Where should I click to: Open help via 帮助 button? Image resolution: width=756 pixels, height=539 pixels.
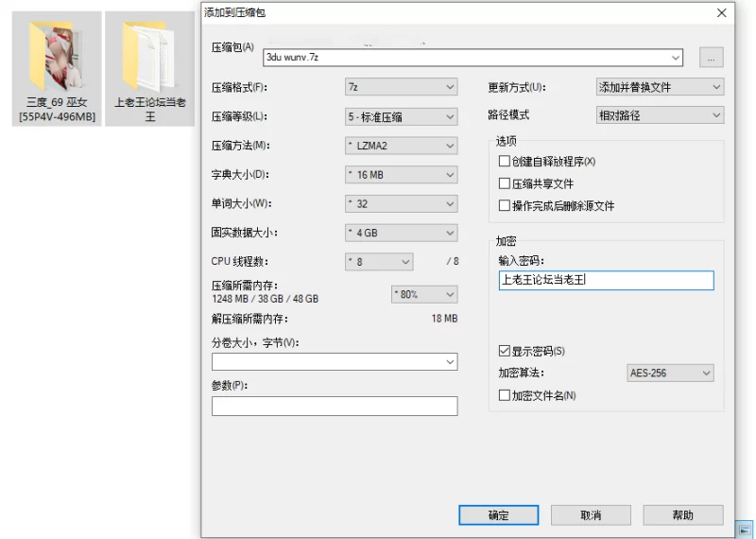click(x=682, y=515)
